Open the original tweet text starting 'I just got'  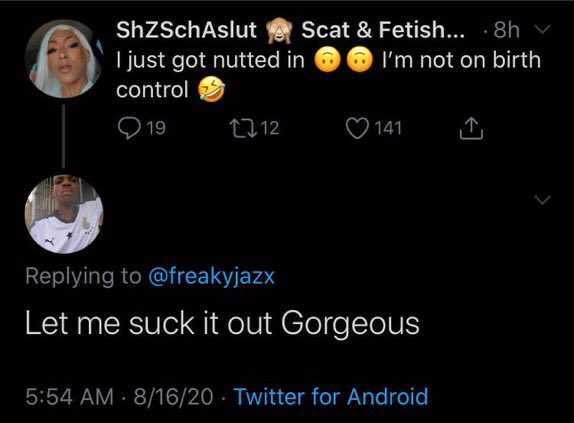coord(328,75)
